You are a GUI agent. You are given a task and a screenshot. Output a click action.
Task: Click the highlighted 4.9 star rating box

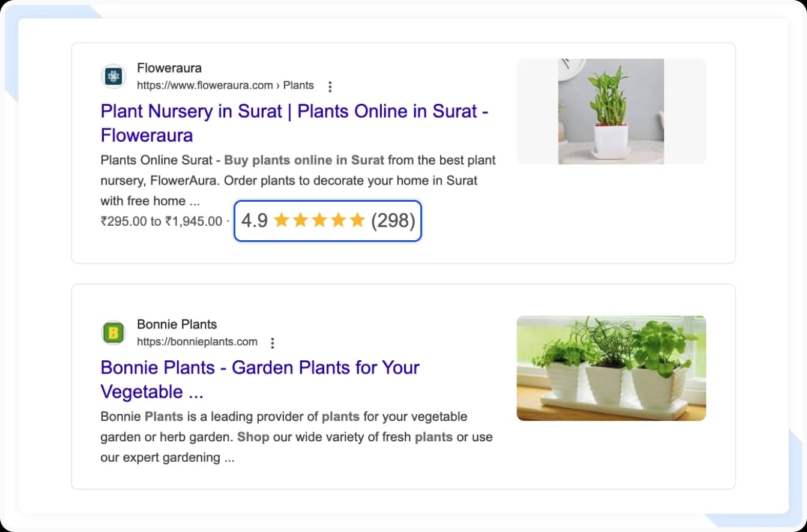pyautogui.click(x=327, y=221)
